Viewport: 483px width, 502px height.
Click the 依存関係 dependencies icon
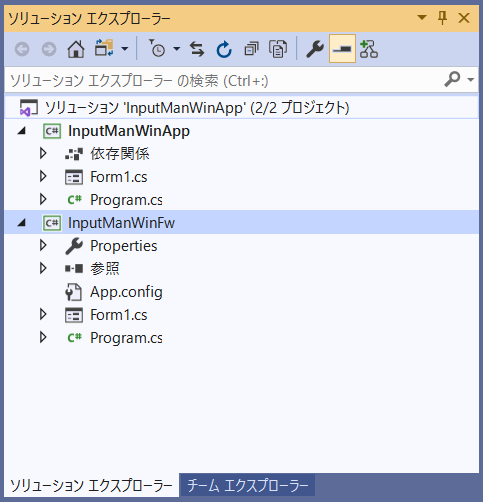[74, 154]
